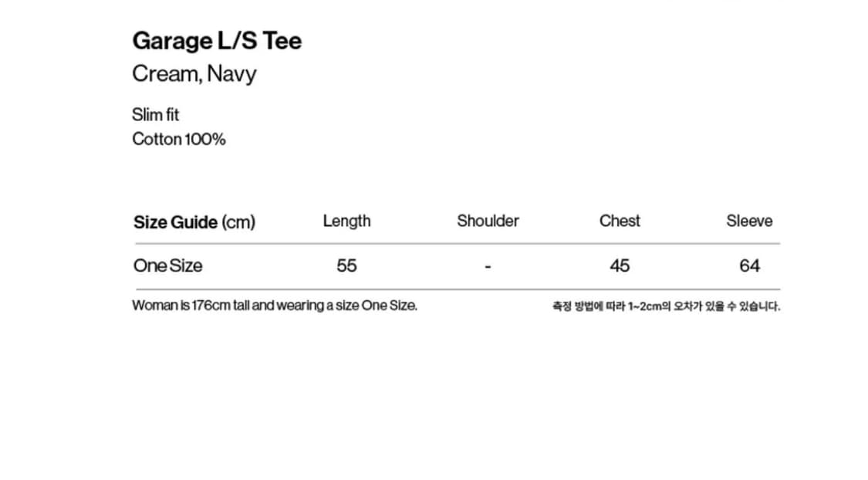Click the One Size row label
The width and height of the screenshot is (868, 480).
pos(167,265)
